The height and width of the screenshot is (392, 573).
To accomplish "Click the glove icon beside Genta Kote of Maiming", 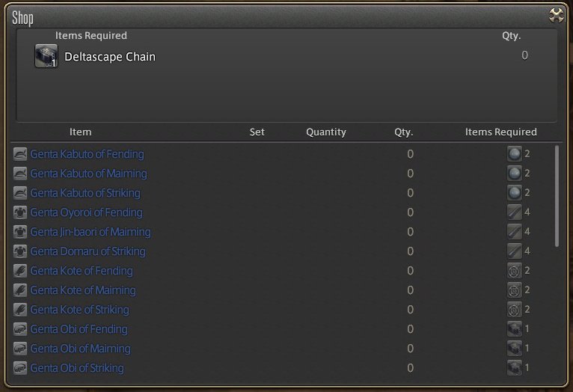I will 20,290.
